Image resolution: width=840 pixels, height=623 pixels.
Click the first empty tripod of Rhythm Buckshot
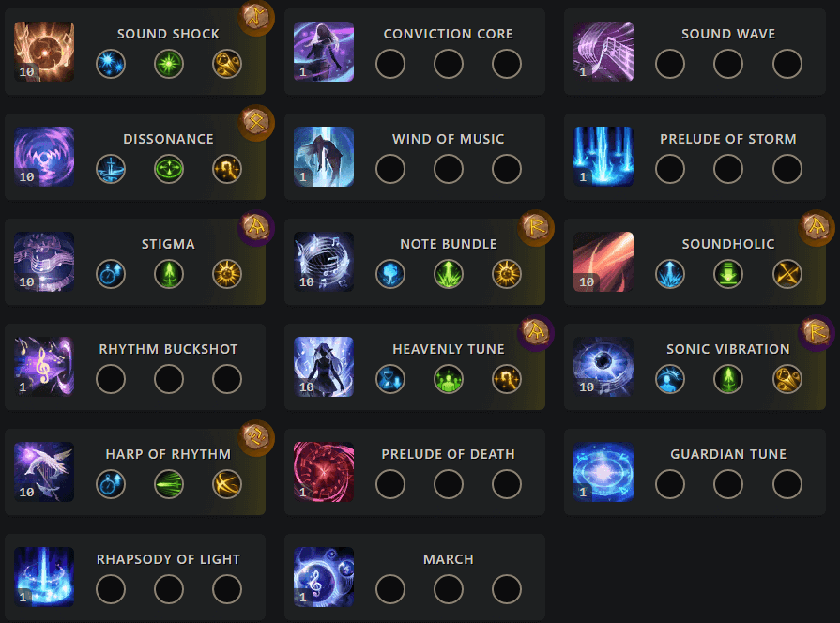(x=110, y=379)
